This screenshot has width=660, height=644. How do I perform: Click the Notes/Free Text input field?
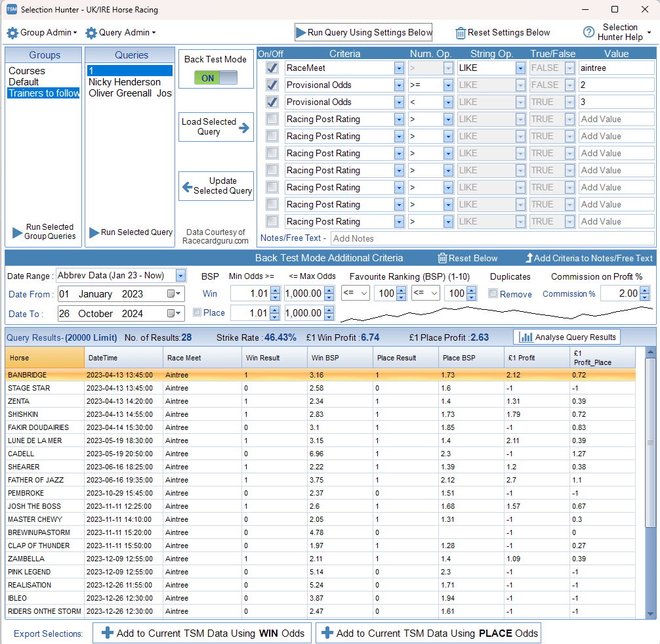click(492, 238)
